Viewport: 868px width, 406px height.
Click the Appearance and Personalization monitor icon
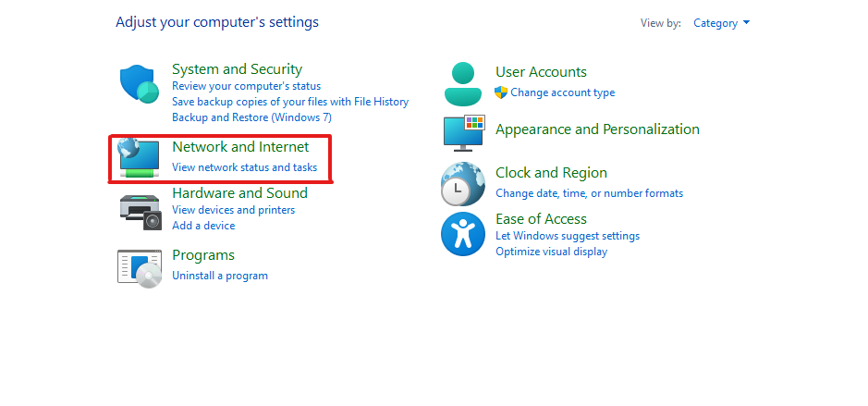pyautogui.click(x=463, y=132)
